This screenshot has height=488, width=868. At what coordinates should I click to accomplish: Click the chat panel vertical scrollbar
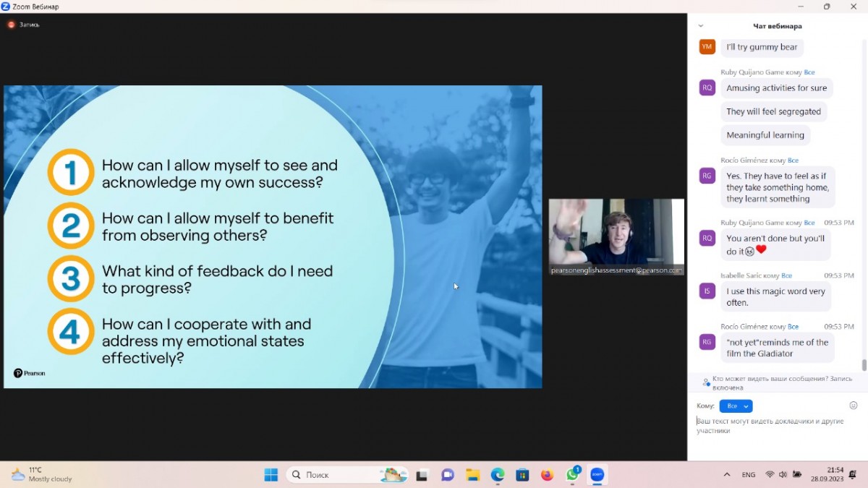click(x=864, y=217)
